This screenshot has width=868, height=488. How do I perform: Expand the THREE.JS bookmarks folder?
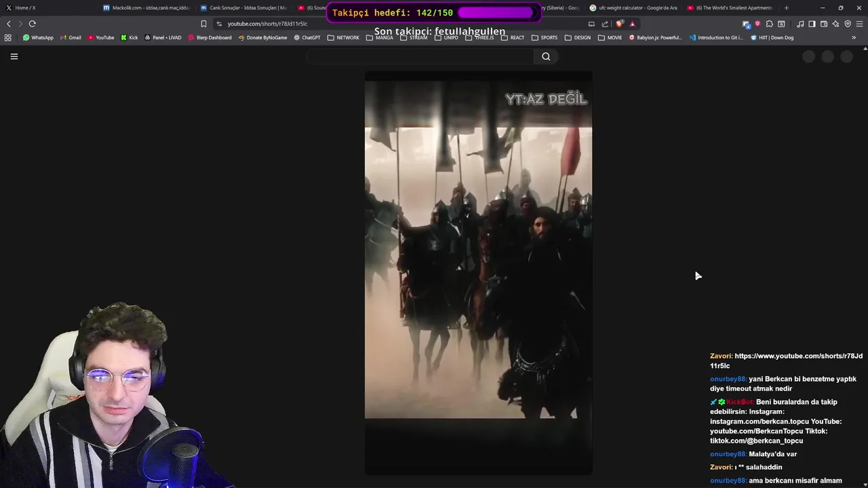click(479, 37)
